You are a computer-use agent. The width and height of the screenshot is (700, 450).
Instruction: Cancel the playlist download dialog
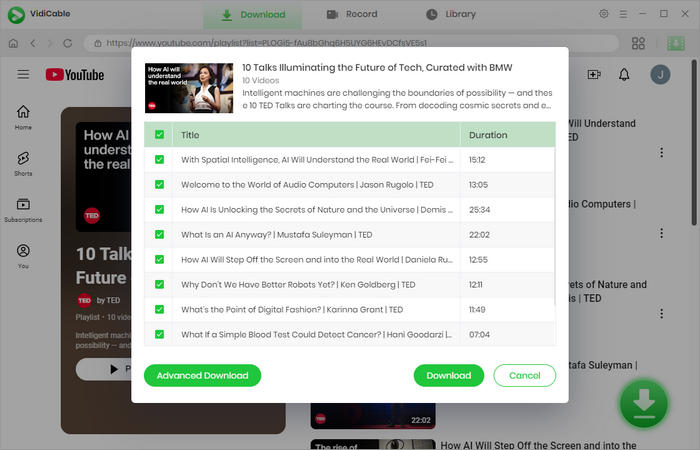pos(525,375)
